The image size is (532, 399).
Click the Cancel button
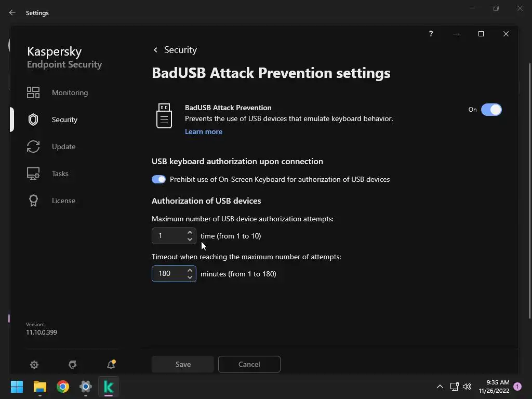pos(249,364)
